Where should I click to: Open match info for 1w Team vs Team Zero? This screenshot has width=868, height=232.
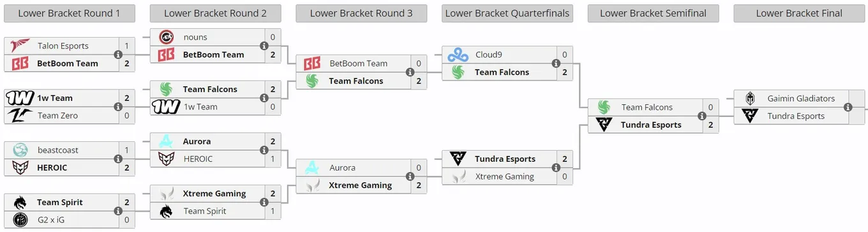pyautogui.click(x=118, y=107)
